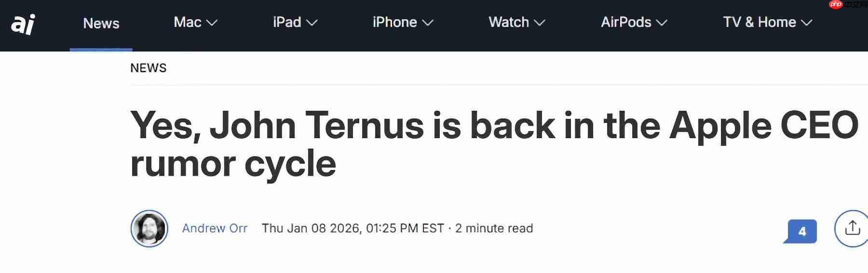Open the comments bubble showing 4

coord(801,231)
